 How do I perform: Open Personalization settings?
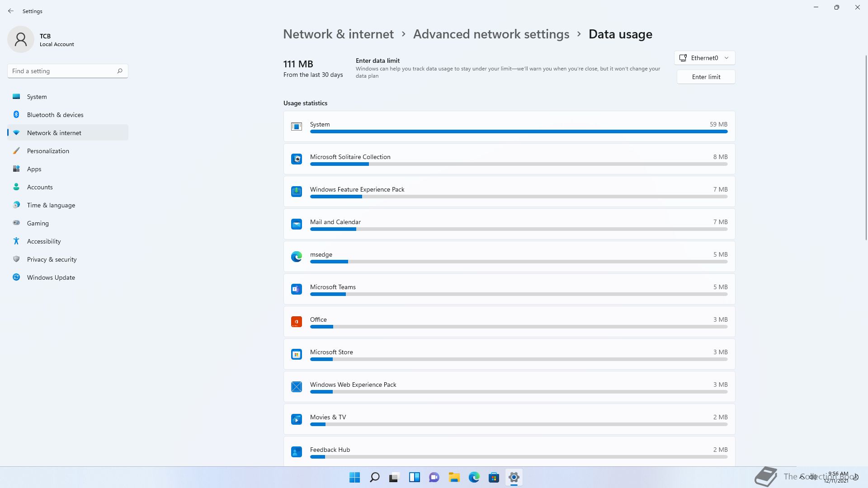tap(68, 151)
